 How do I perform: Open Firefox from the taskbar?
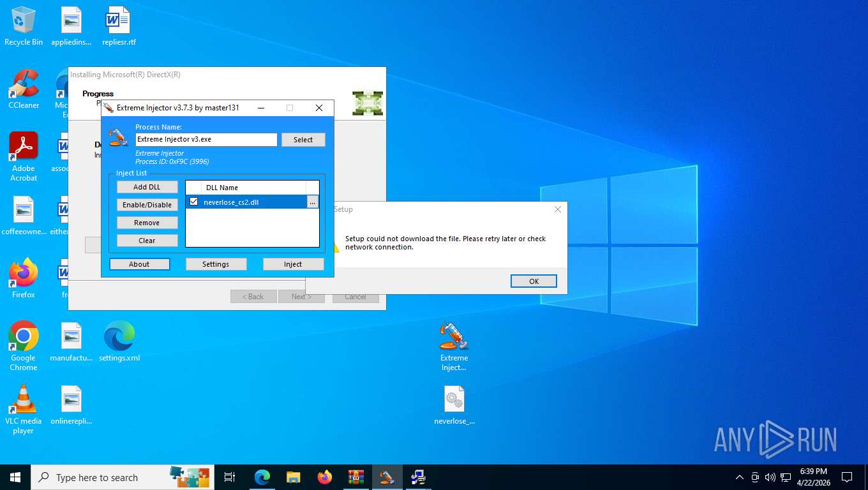point(325,477)
